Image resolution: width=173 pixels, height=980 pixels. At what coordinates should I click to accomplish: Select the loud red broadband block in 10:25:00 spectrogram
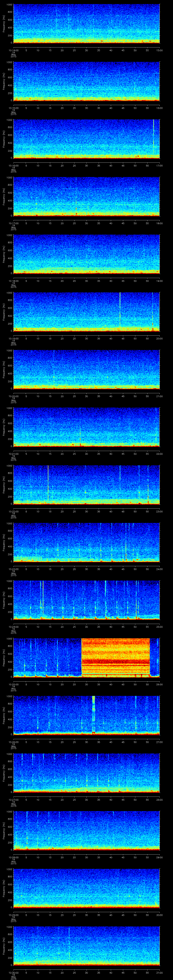tap(116, 657)
